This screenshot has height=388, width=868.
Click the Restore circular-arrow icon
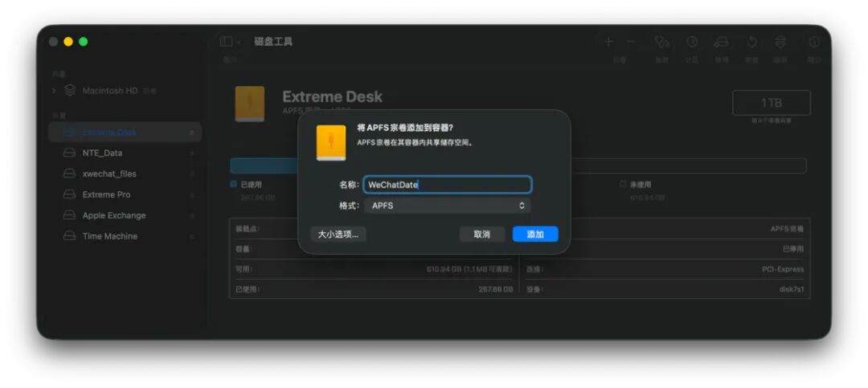[751, 42]
